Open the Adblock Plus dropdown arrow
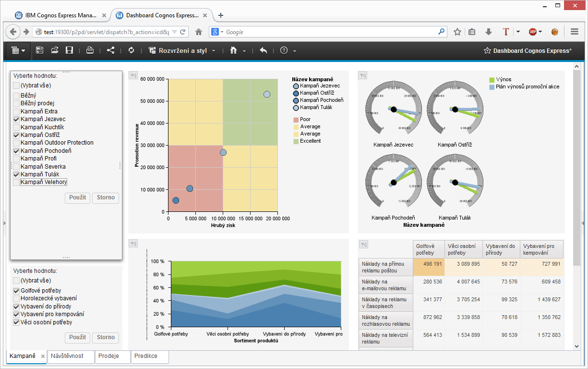Image resolution: width=588 pixels, height=369 pixels. (540, 32)
